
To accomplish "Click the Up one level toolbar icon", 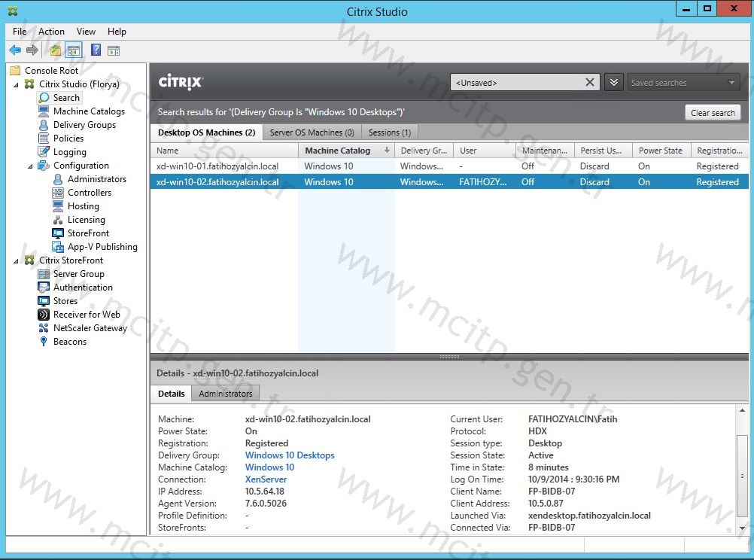I will click(56, 50).
